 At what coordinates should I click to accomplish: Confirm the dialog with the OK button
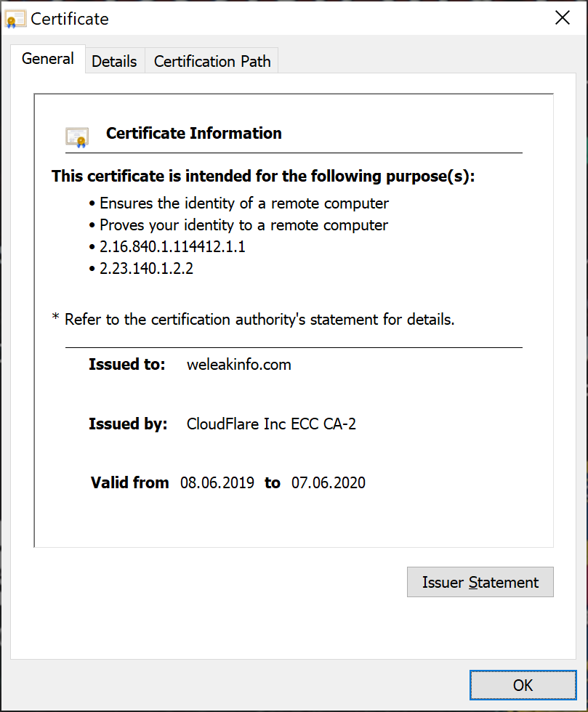coord(523,684)
